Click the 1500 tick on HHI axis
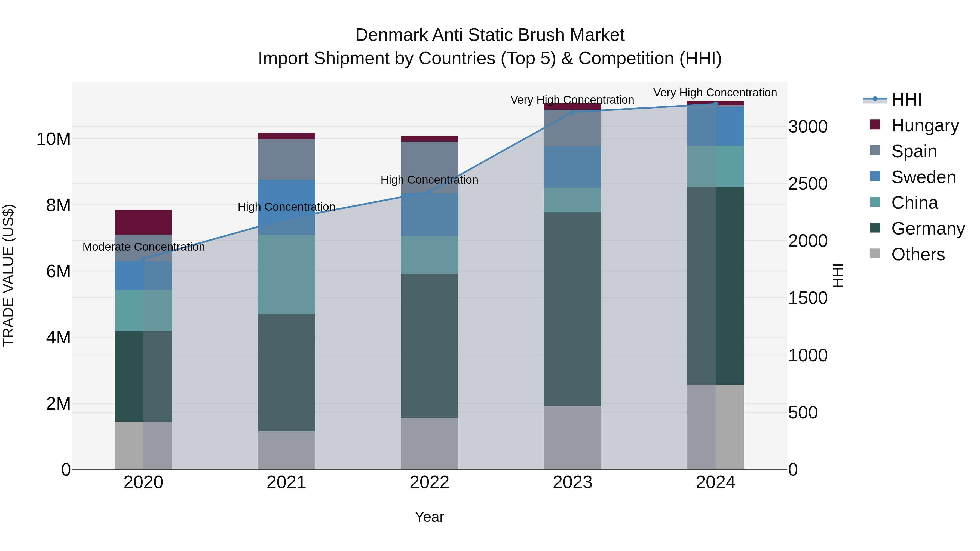Viewport: 980px width, 551px height. [808, 298]
